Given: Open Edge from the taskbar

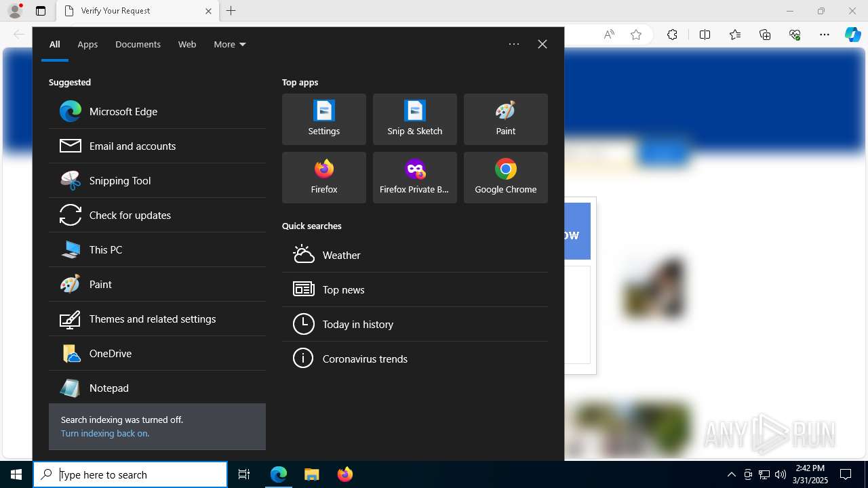Looking at the screenshot, I should point(279,474).
